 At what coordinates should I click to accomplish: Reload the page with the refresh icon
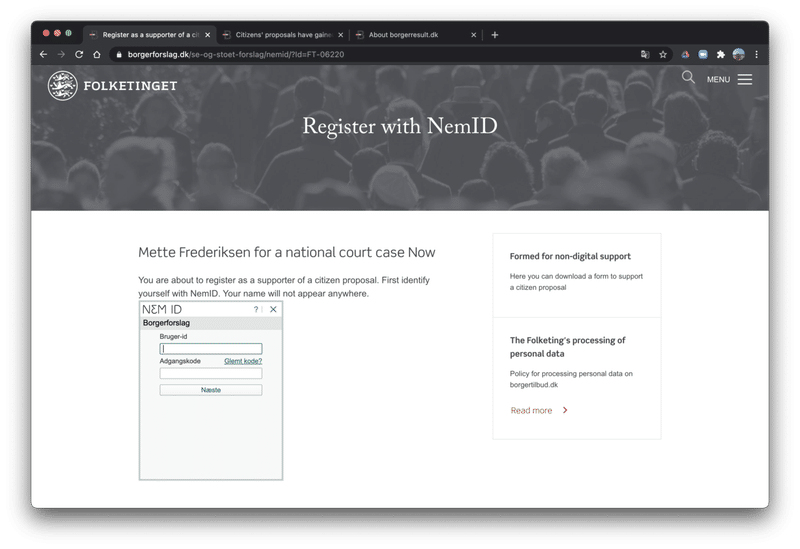79,54
